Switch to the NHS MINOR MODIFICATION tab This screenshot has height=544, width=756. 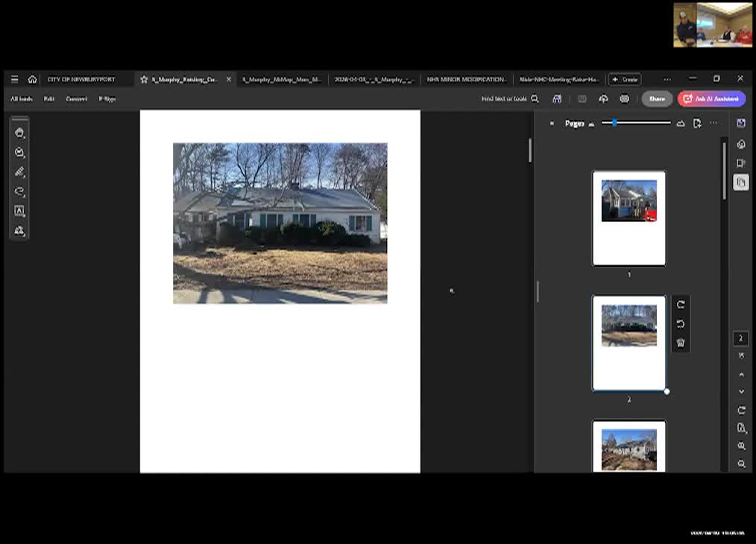pos(466,79)
